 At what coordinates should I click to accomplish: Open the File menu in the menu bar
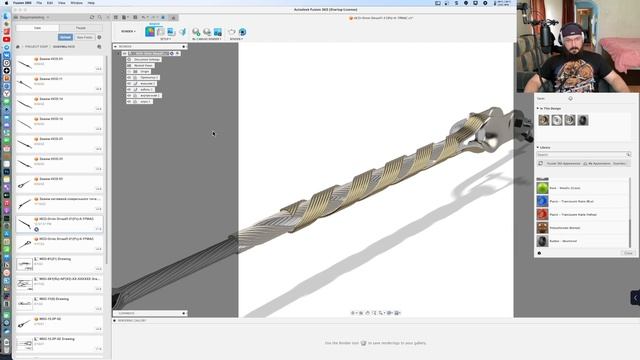39,3
